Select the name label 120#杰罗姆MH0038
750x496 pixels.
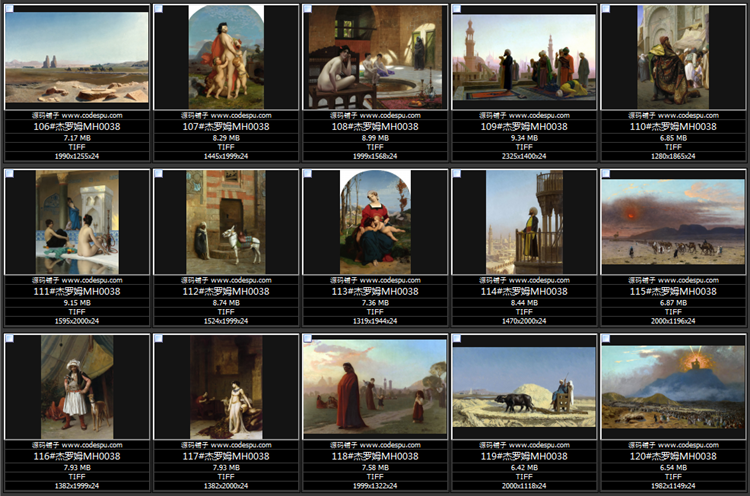673,456
